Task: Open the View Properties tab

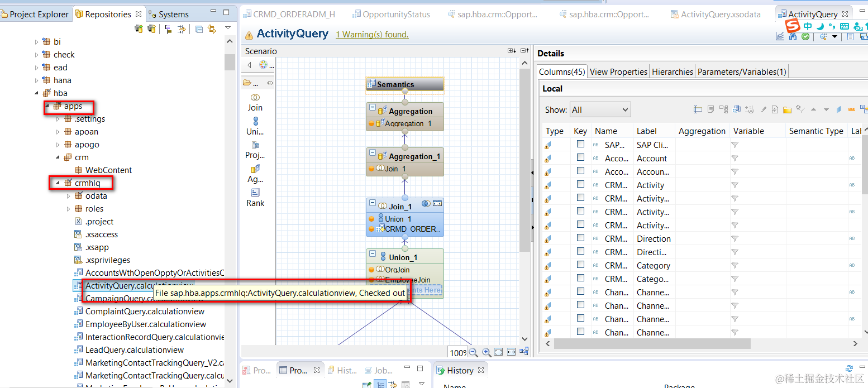Action: click(618, 71)
